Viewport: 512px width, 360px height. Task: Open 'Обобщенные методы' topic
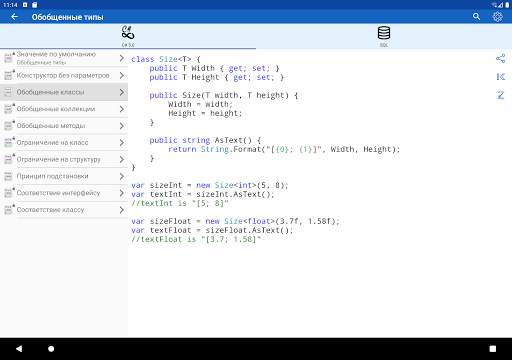pyautogui.click(x=64, y=126)
